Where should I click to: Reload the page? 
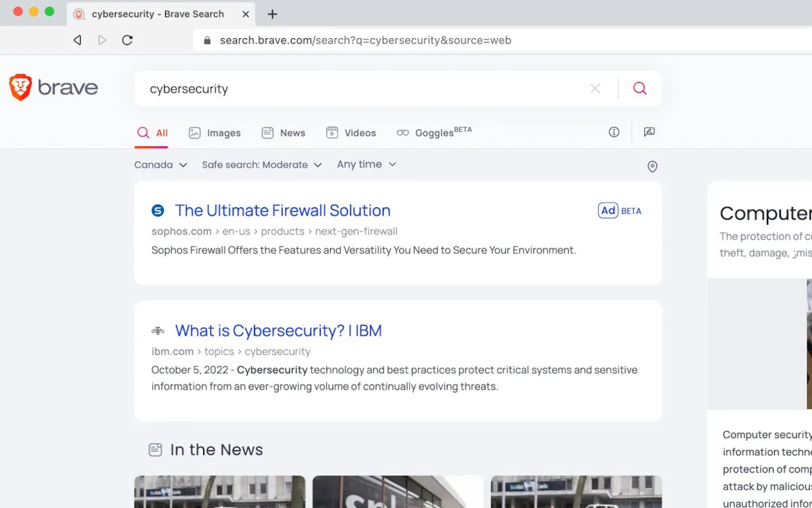coord(128,40)
